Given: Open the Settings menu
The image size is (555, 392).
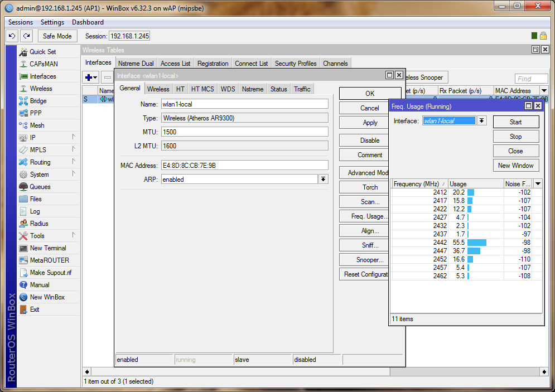Looking at the screenshot, I should [x=52, y=22].
